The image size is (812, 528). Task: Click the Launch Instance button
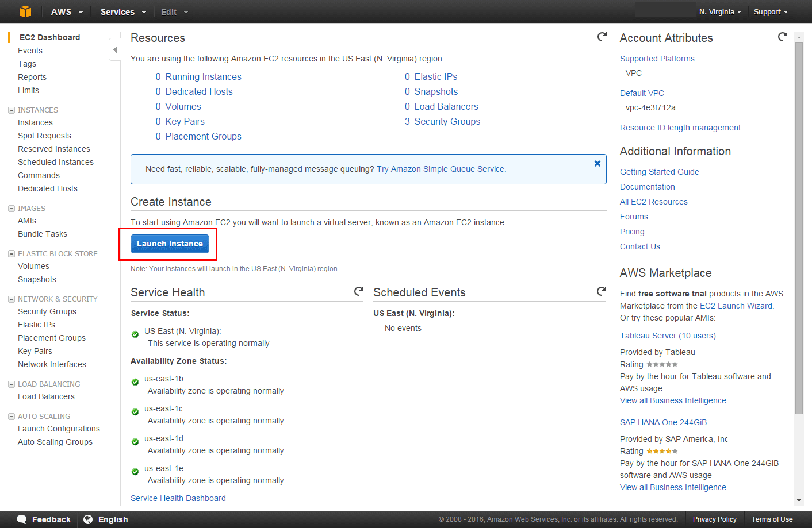[170, 244]
